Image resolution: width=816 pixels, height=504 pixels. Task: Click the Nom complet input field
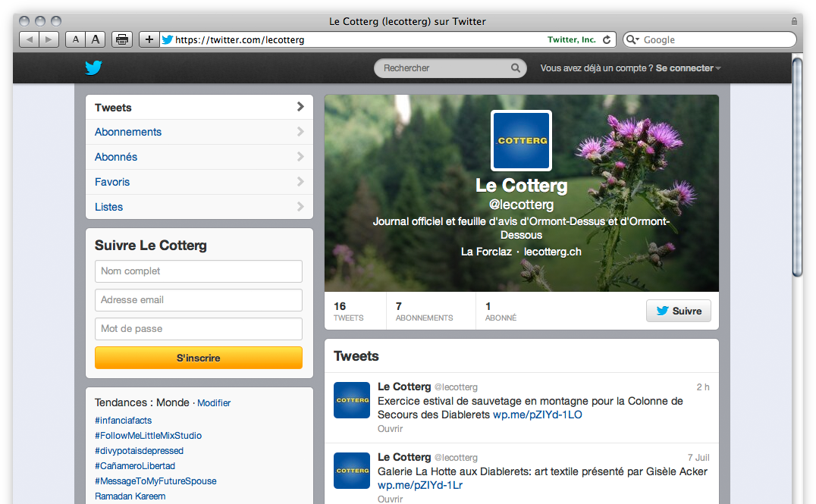[198, 271]
